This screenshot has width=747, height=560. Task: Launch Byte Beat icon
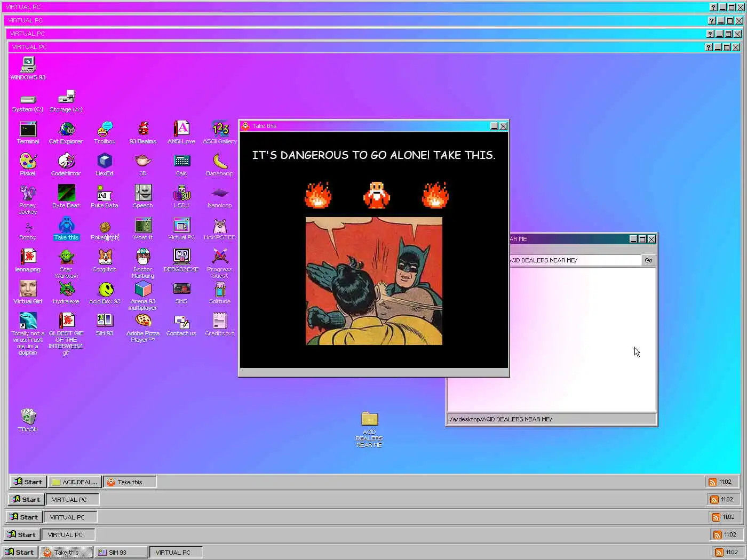[x=66, y=197]
